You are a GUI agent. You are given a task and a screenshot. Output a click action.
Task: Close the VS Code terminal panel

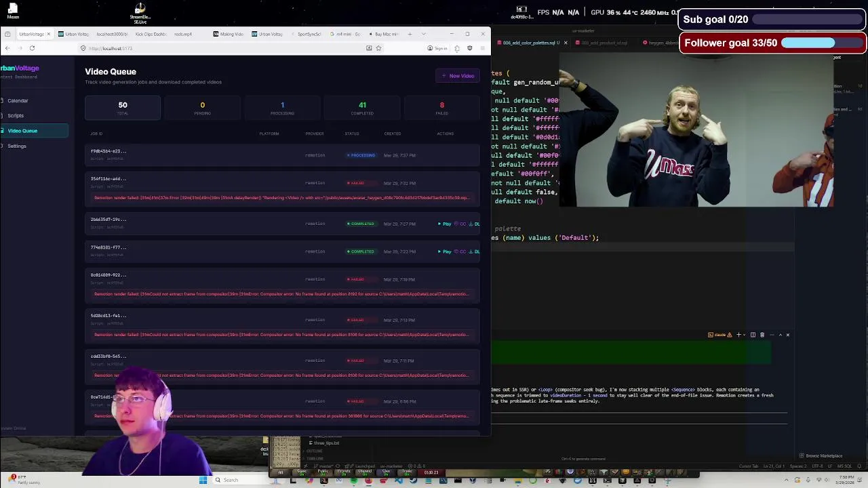click(788, 335)
